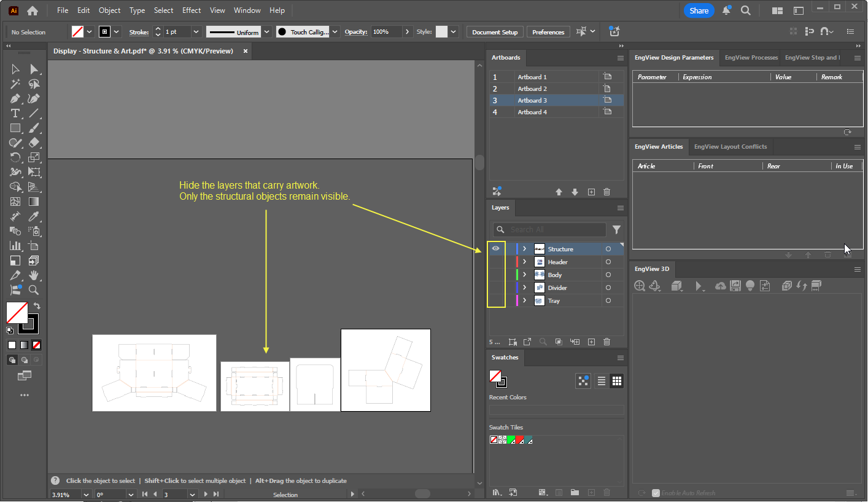
Task: Click the Document Setup button
Action: click(495, 32)
